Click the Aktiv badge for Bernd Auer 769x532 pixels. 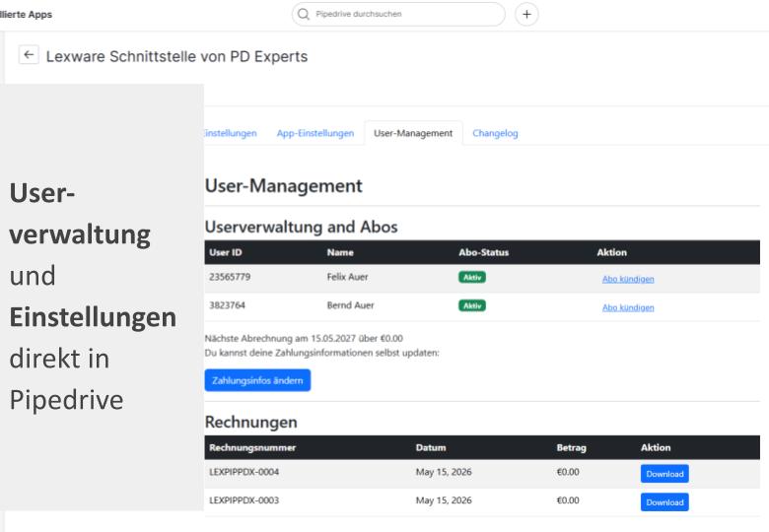click(x=472, y=305)
